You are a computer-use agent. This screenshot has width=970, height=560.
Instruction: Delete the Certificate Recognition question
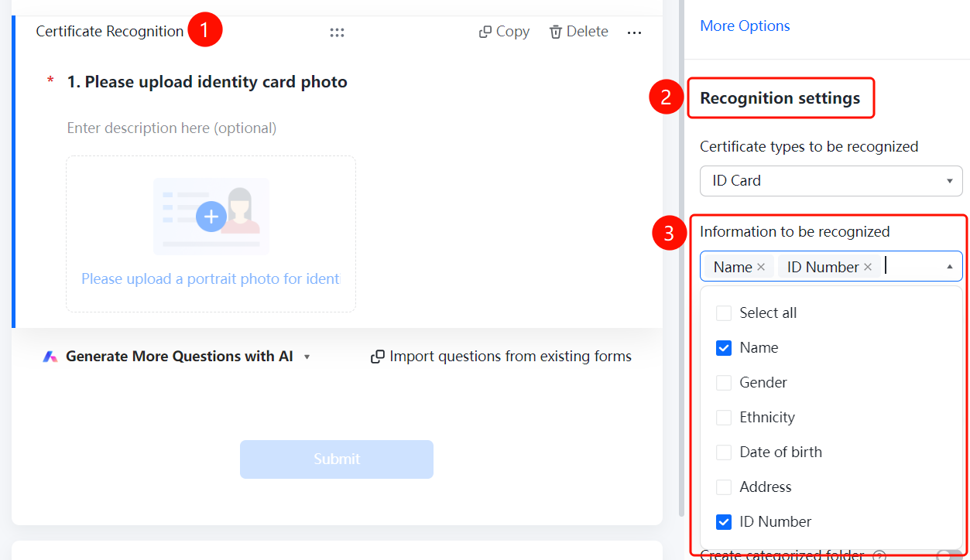[578, 32]
